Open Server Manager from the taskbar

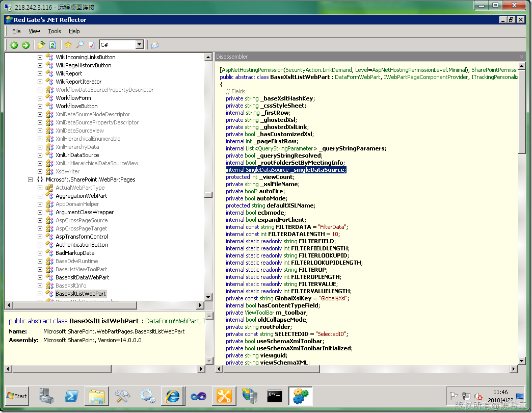46,396
